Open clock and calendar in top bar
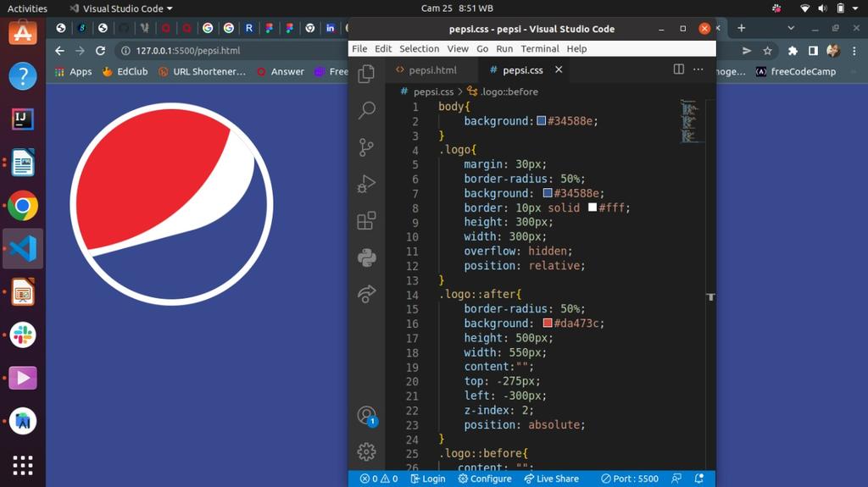The width and height of the screenshot is (868, 487). [457, 8]
